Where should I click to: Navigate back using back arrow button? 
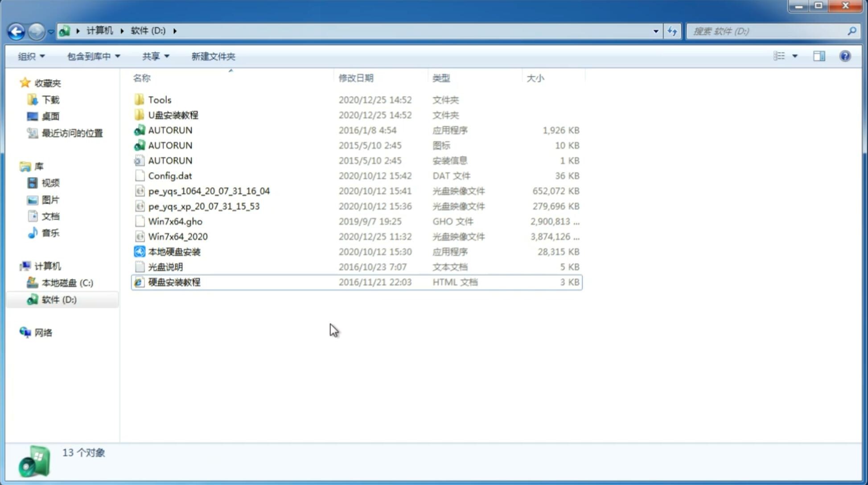pyautogui.click(x=16, y=30)
